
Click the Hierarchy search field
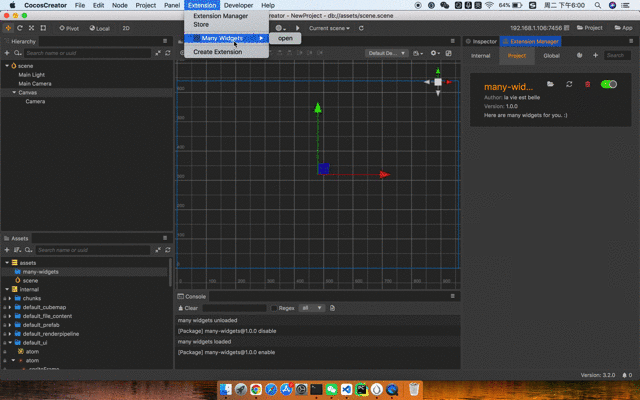pos(87,53)
